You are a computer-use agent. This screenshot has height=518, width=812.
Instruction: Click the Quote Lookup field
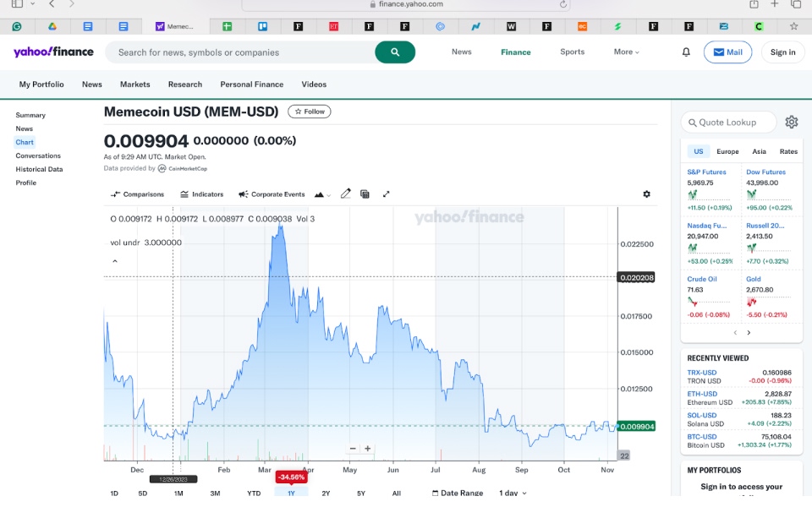pos(728,123)
